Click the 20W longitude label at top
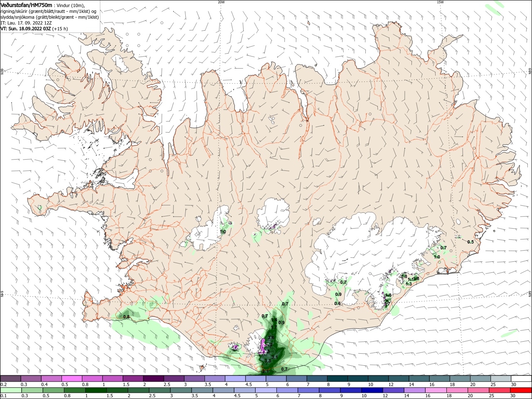Screen dimensions: 532x399 coord(221,2)
